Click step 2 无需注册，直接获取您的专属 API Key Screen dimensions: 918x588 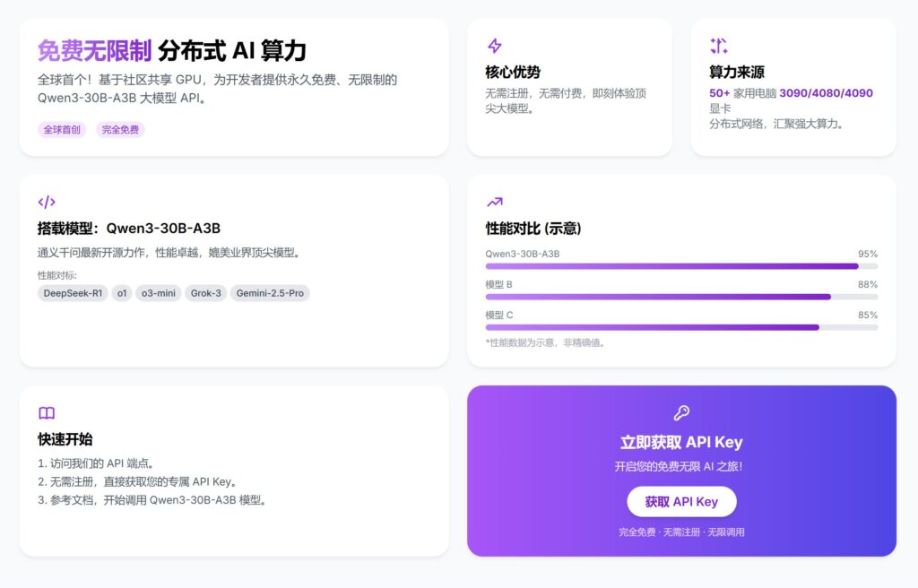(x=137, y=482)
